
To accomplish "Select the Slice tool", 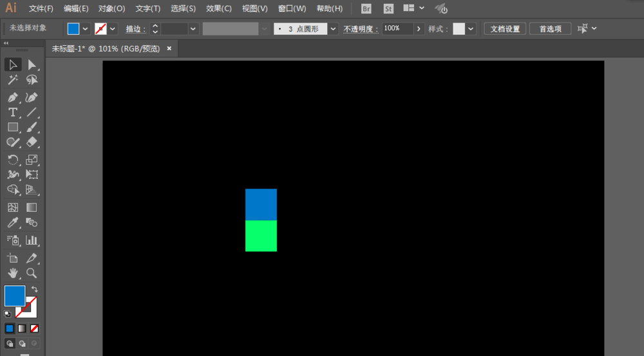I will point(32,258).
